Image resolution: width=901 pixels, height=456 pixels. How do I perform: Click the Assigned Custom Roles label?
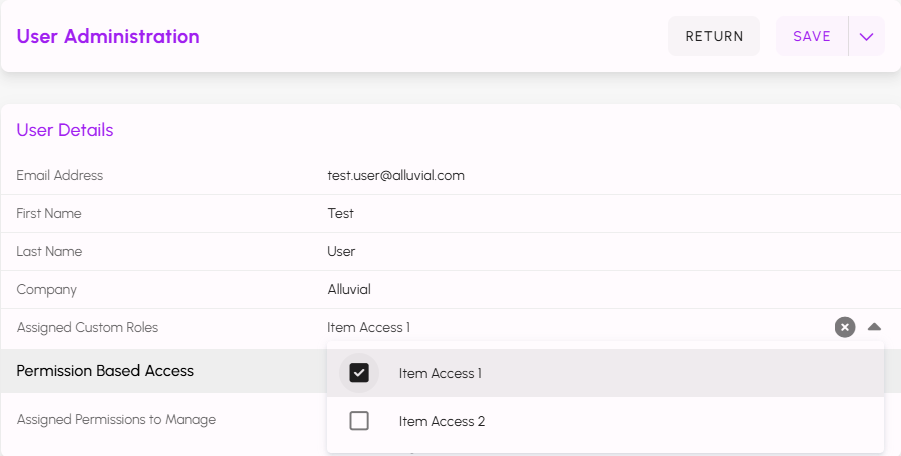87,327
